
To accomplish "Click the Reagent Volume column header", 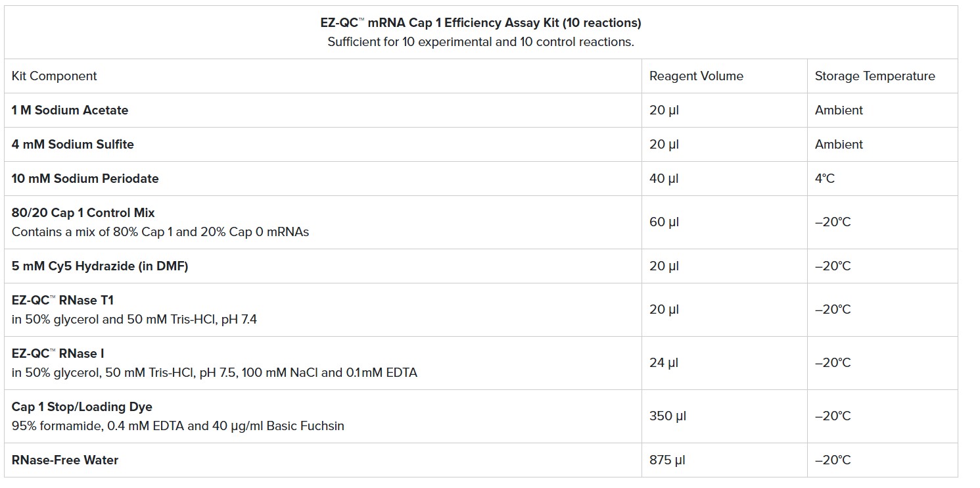I will [x=696, y=76].
